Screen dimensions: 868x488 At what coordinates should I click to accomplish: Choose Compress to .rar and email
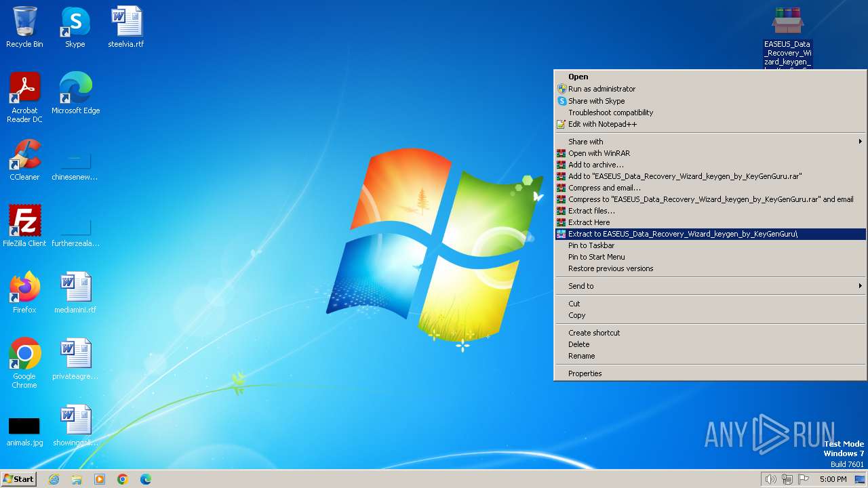(711, 199)
